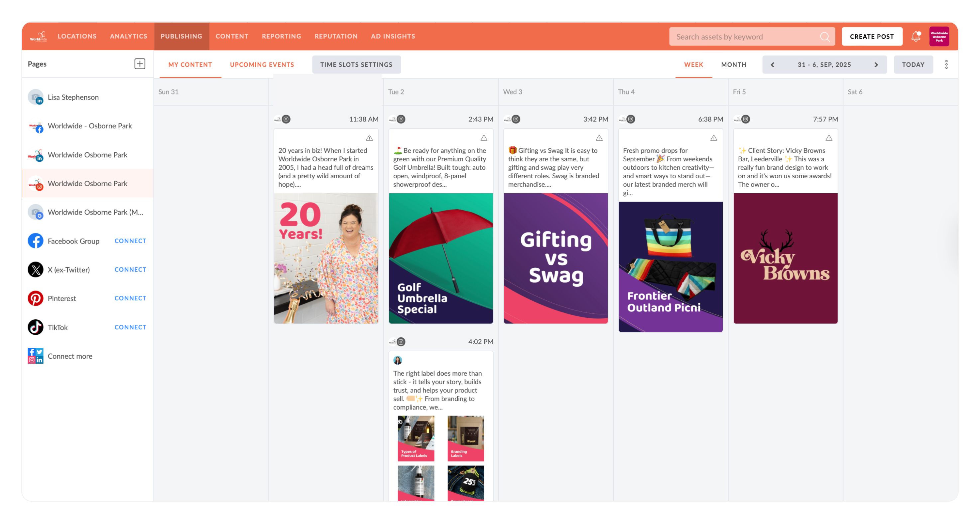
Task: Click the author avatar on label post
Action: [x=398, y=360]
